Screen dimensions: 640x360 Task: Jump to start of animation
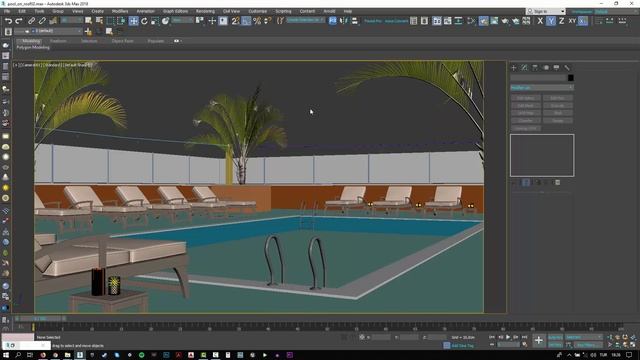(491, 337)
